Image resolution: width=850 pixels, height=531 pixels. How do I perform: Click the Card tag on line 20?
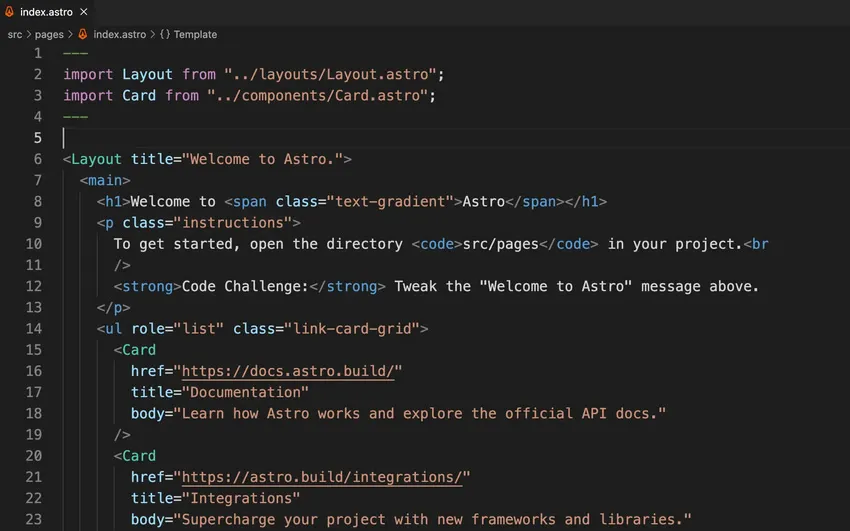point(135,456)
